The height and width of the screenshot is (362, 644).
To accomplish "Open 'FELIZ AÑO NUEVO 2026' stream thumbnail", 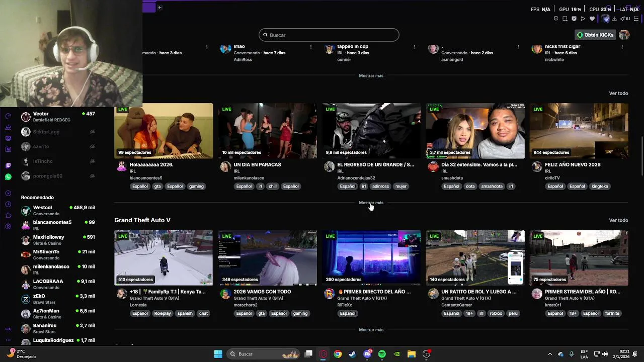I will tap(579, 131).
